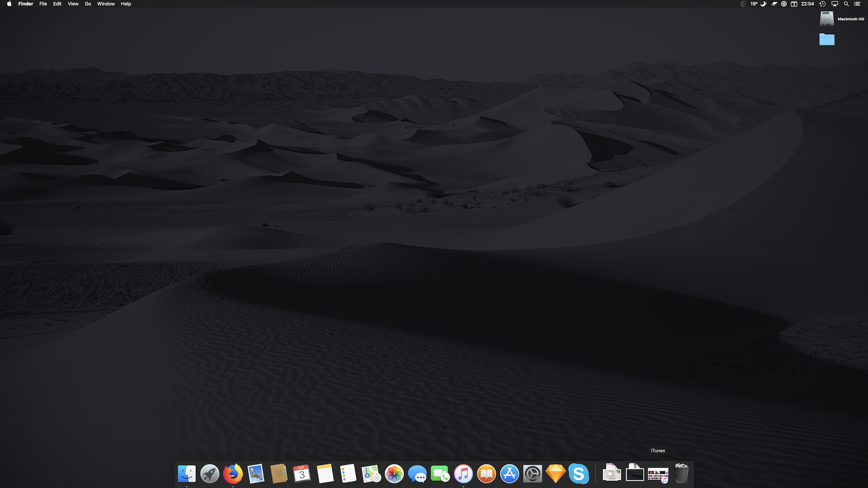Open Launchpad rocket icon

click(x=210, y=474)
